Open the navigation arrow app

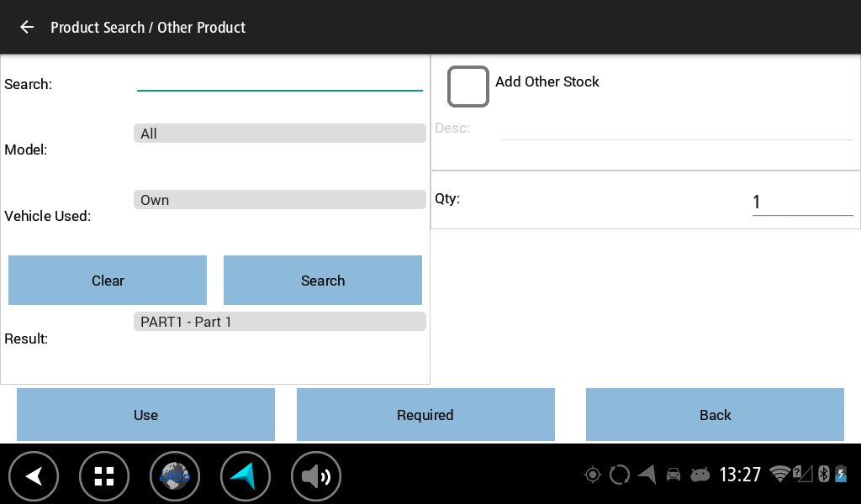click(x=245, y=476)
